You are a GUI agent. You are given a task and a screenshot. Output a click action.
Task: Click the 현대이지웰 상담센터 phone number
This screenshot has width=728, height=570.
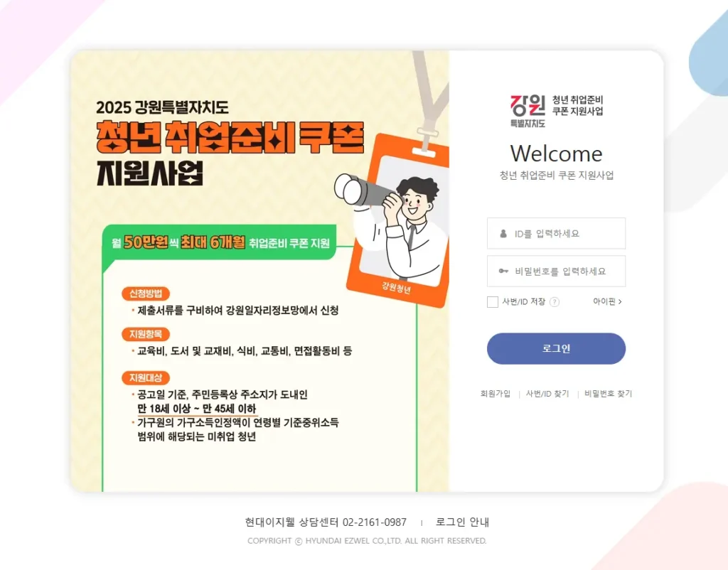click(375, 522)
